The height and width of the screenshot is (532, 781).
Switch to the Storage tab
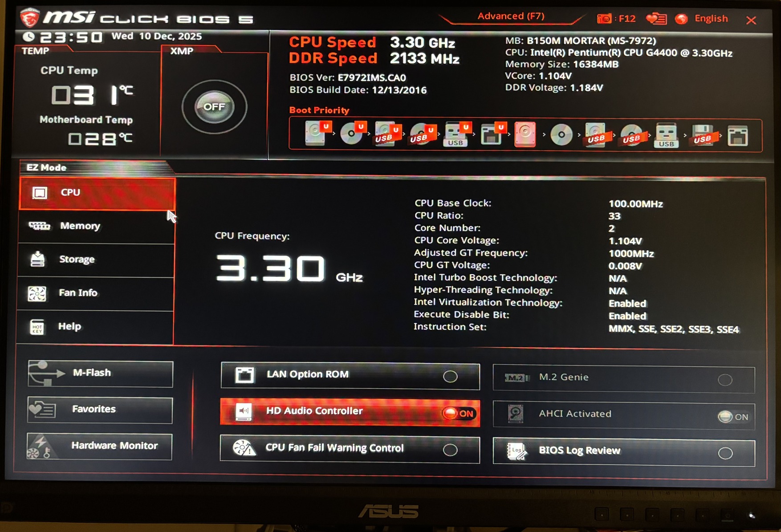click(96, 260)
